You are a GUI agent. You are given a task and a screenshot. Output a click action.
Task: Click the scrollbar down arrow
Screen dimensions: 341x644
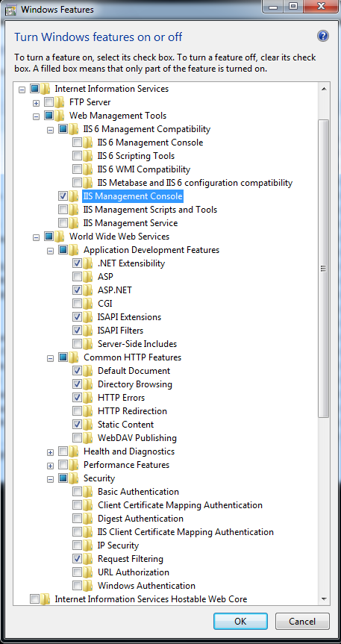coord(323,598)
